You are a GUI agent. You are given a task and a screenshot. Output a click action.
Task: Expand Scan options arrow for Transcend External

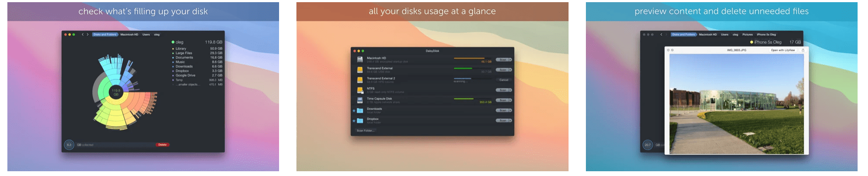pyautogui.click(x=510, y=70)
